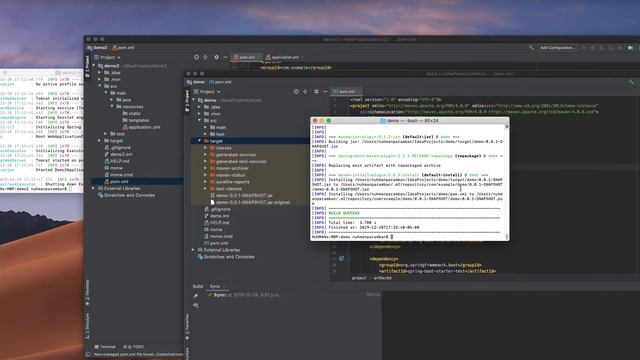The image size is (640, 360).
Task: Click expand-all icon in demo2 project toolbar
Action: 206,58
